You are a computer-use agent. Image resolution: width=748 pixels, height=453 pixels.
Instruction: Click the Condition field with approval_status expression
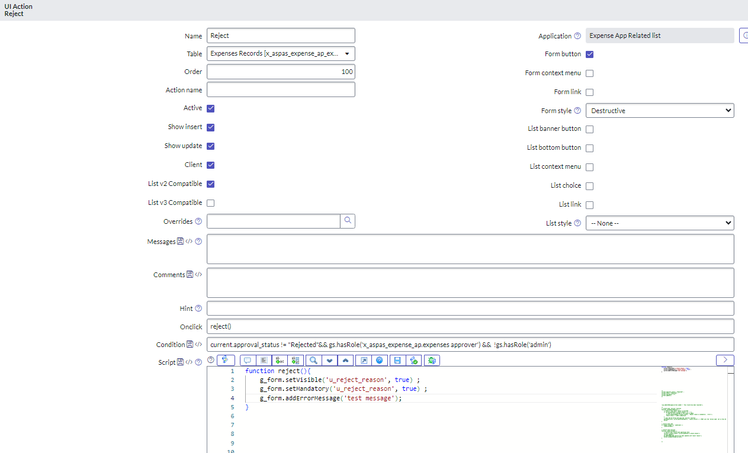(x=470, y=344)
